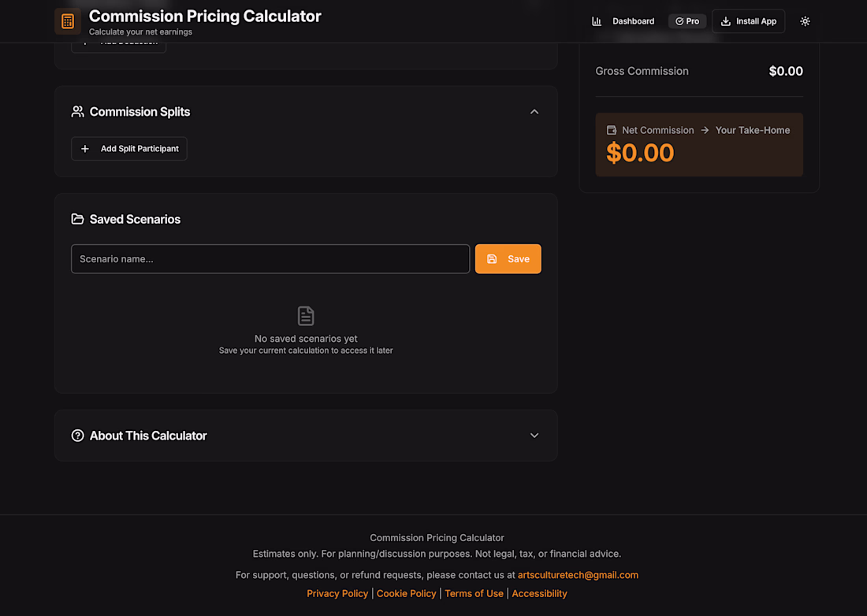Click the Net Commission wallet icon
The width and height of the screenshot is (867, 616).
point(611,131)
